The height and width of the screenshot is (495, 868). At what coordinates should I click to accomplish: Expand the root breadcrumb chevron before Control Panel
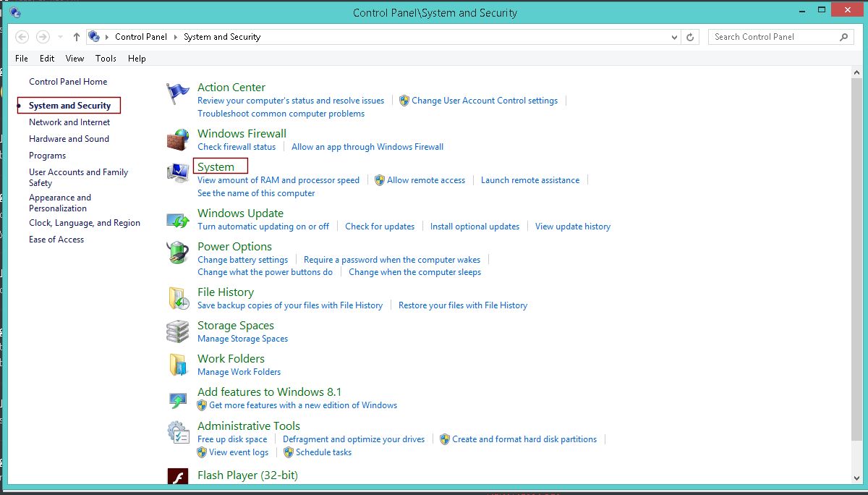pyautogui.click(x=107, y=37)
